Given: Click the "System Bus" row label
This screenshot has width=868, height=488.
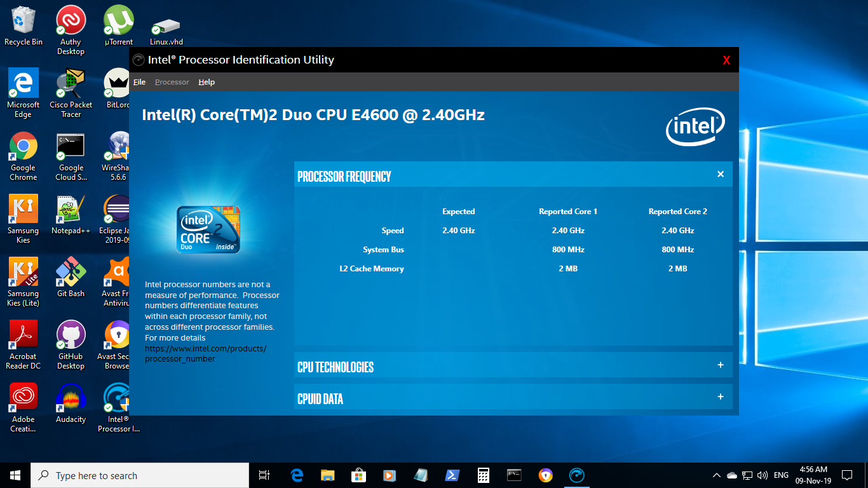Looking at the screenshot, I should coord(383,250).
